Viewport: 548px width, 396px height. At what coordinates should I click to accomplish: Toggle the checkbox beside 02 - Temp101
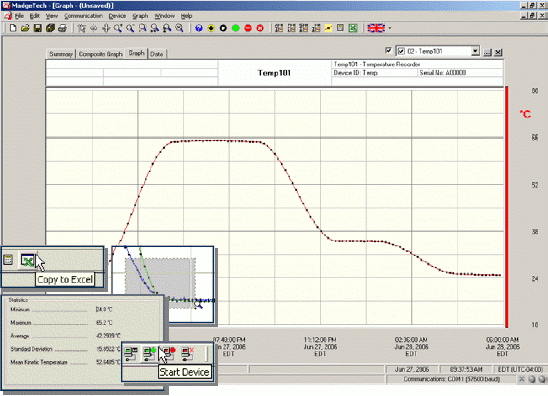(x=401, y=51)
